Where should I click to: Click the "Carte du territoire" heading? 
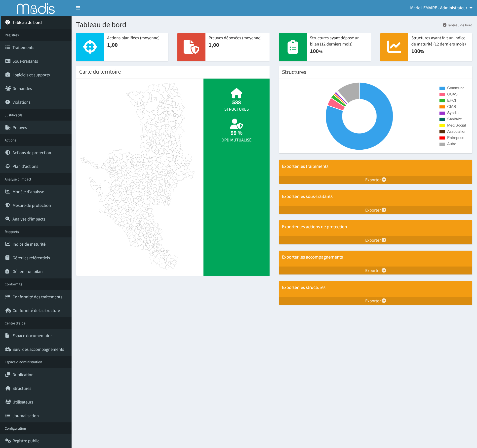(100, 72)
